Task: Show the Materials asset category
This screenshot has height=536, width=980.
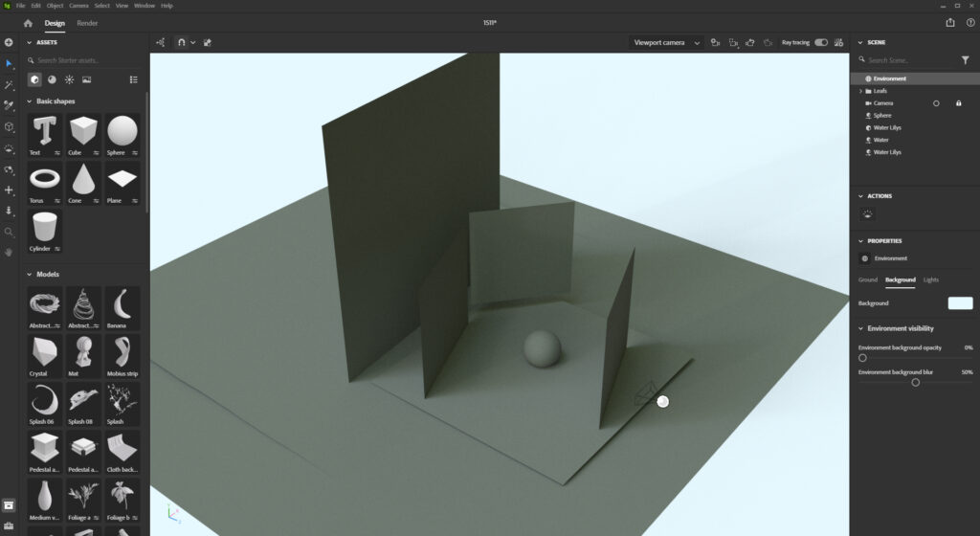Action: click(x=52, y=79)
